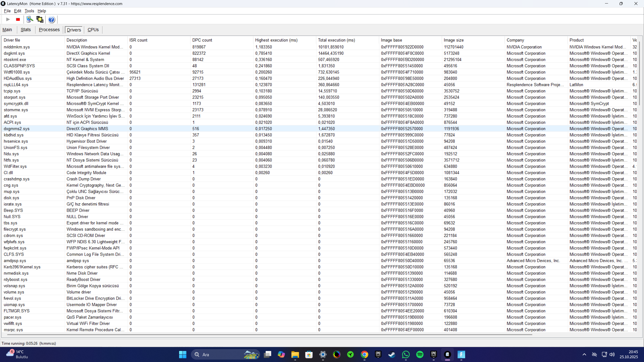Viewport: 644px width, 362px height.
Task: Open the network tray icon
Action: tap(604, 354)
